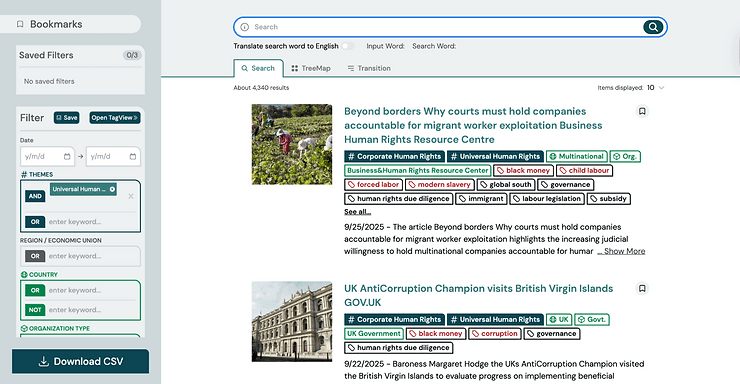740x384 pixels.
Task: Click human rights due diligence tag, first article
Action: pos(399,199)
